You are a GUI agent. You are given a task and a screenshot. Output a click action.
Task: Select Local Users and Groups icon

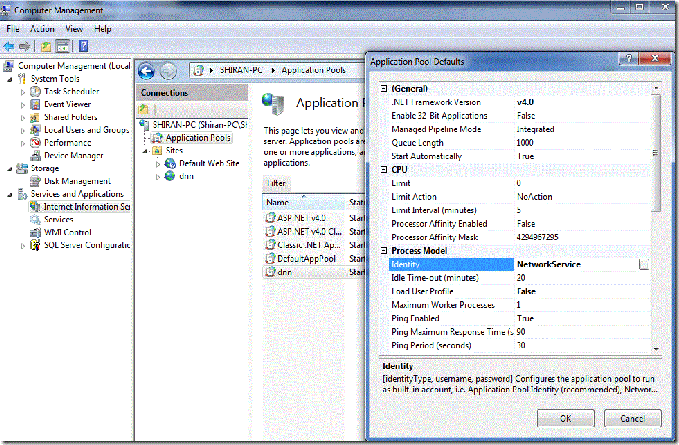coord(36,130)
